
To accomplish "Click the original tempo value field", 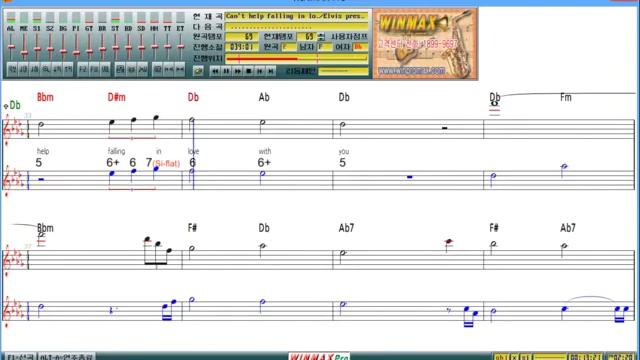I will [242, 37].
